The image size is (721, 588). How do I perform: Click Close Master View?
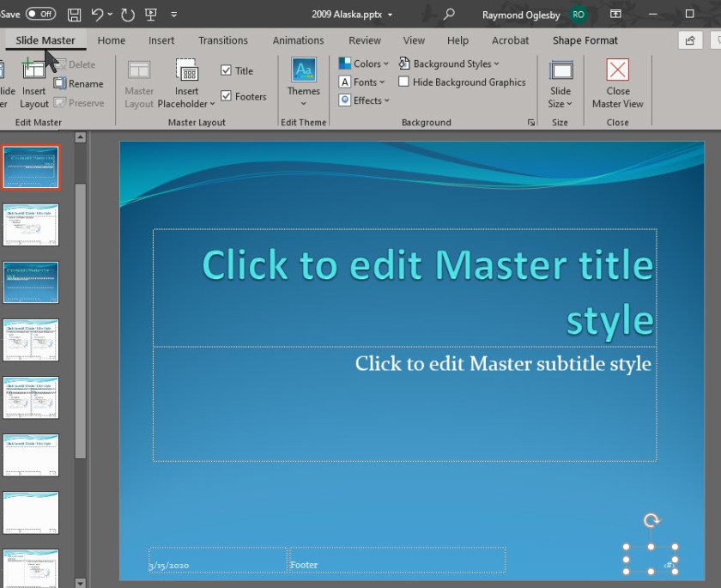pos(617,82)
